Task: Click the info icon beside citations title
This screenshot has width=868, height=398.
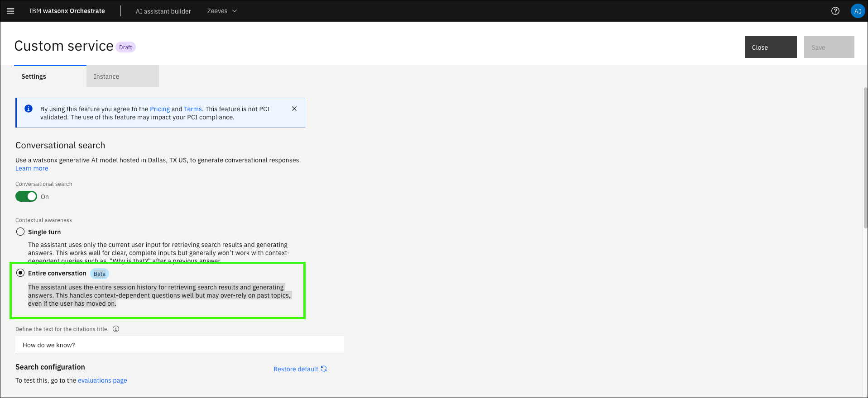Action: (x=116, y=329)
